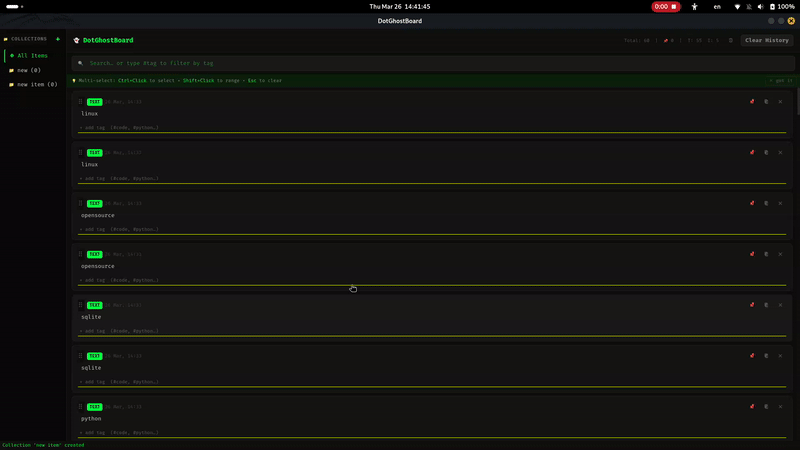Delete the second sqlite card

pos(780,356)
